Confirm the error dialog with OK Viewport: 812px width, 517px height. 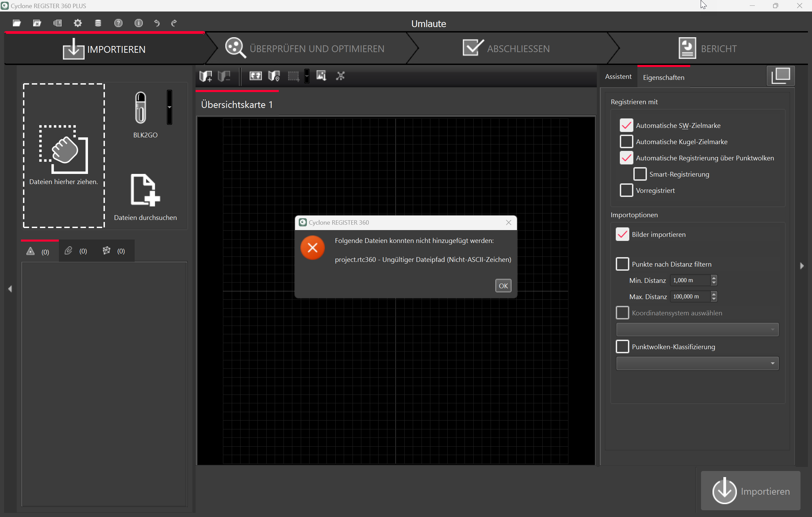coord(503,286)
